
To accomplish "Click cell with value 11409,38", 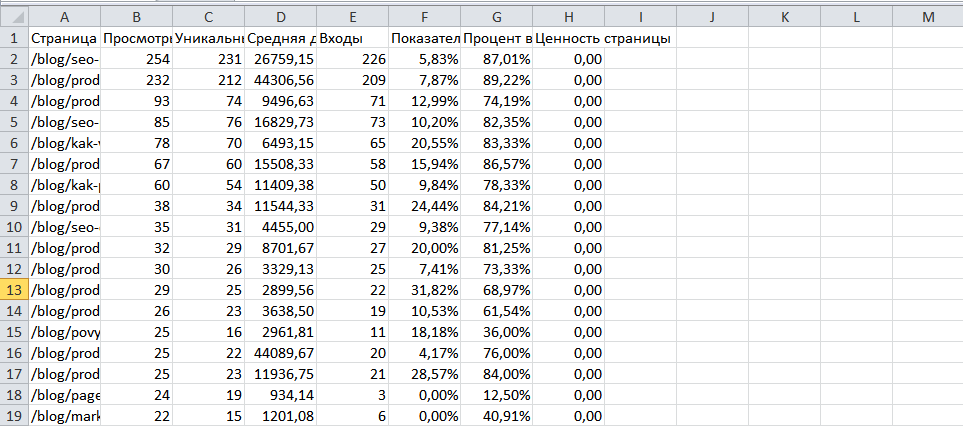I will tap(281, 185).
